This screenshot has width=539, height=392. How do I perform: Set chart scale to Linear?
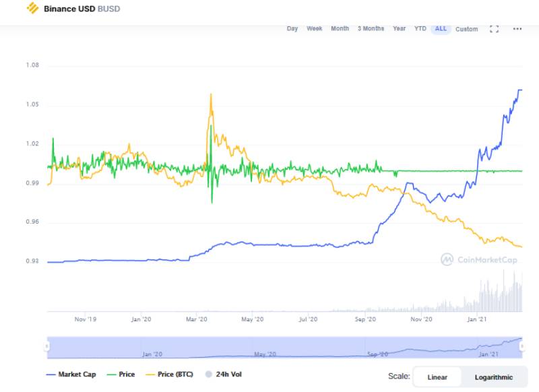[437, 377]
